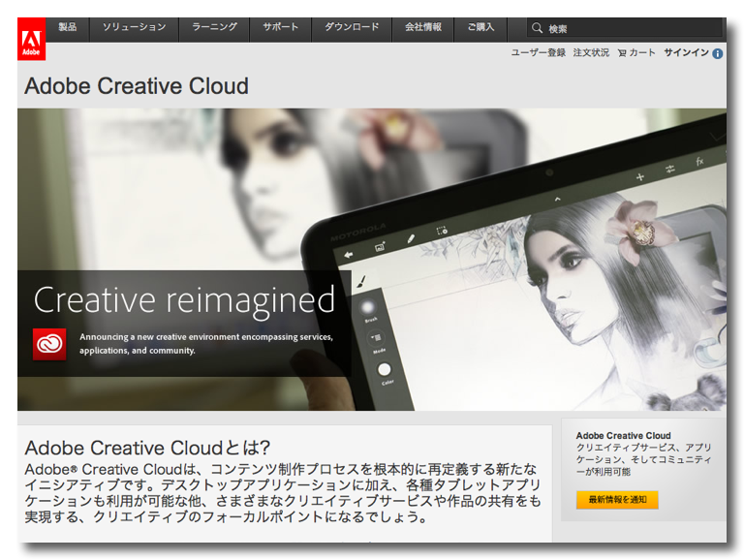Click the back arrow icon on tablet
Viewport: 744px width, 560px height.
[349, 255]
